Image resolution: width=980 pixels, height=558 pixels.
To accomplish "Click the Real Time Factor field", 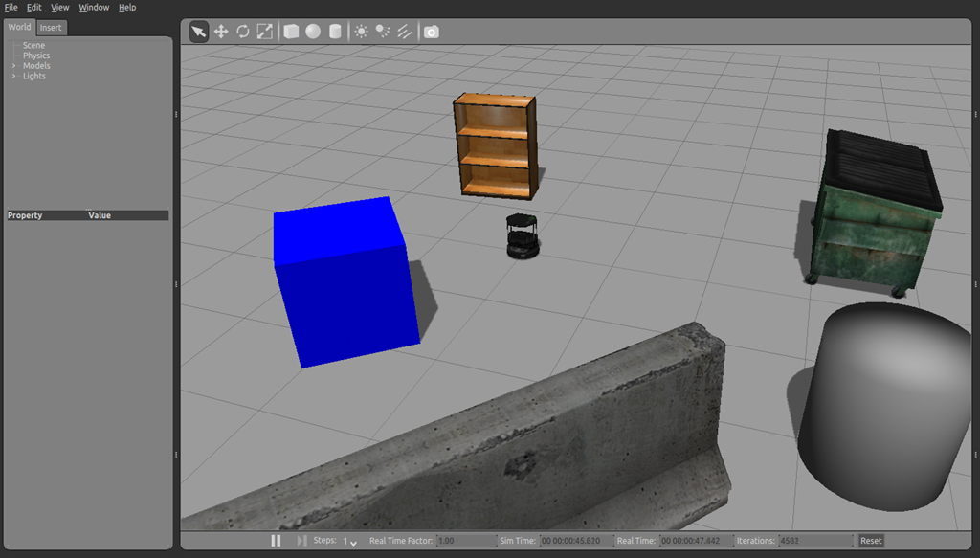I will click(x=467, y=541).
